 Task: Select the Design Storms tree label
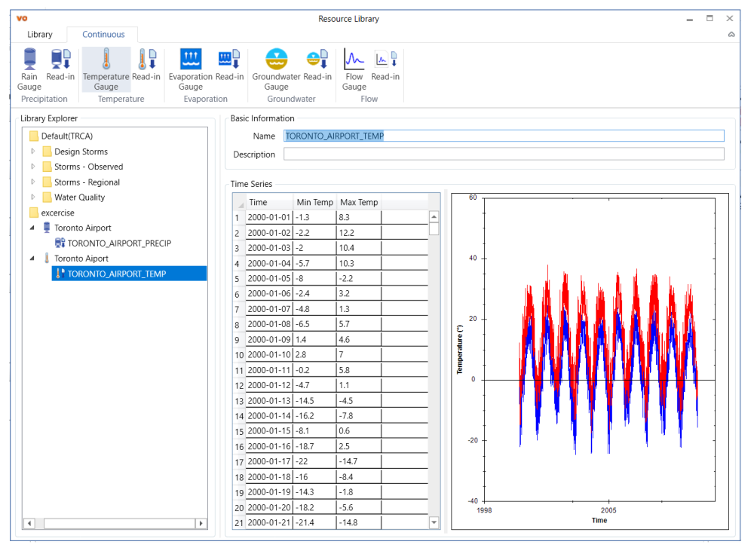tap(81, 151)
